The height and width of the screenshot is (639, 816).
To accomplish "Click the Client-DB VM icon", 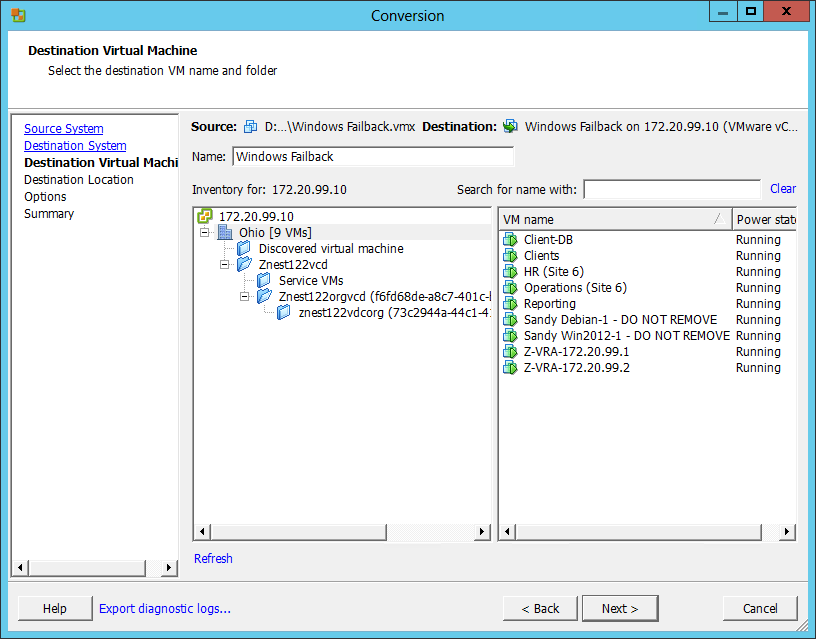I will 510,239.
